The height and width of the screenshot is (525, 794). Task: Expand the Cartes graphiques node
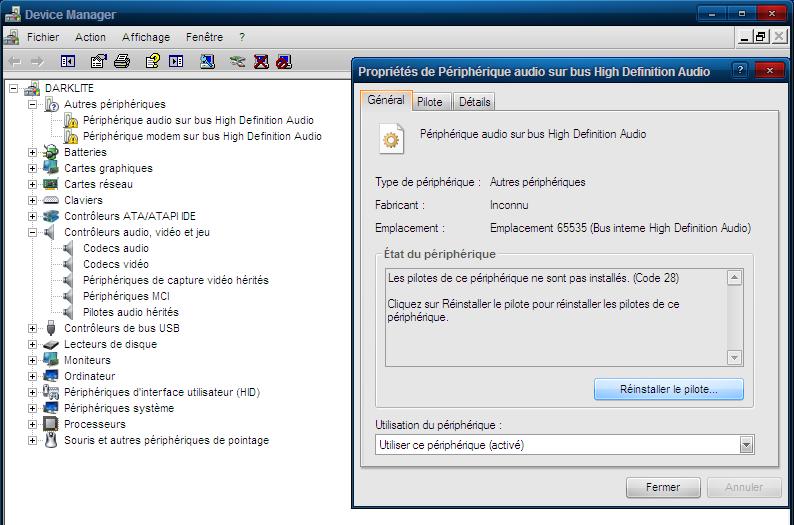click(x=32, y=168)
